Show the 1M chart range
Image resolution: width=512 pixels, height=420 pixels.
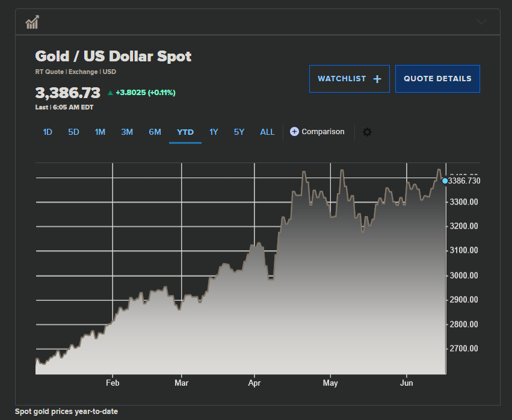coord(100,132)
